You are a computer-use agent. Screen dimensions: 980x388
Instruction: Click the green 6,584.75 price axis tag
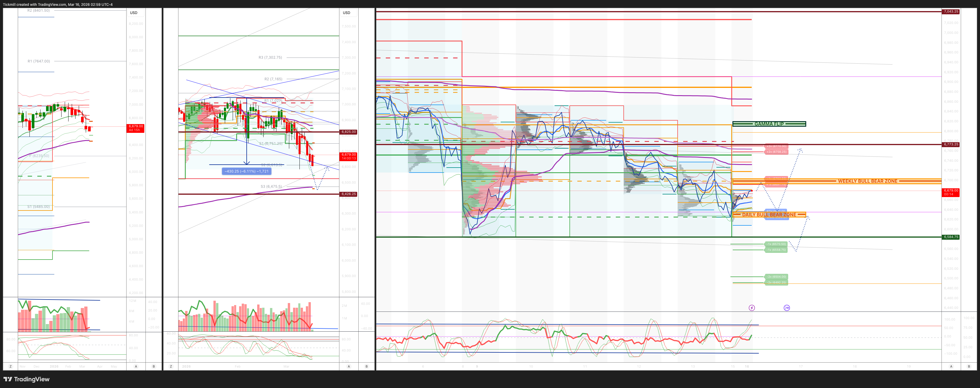950,237
